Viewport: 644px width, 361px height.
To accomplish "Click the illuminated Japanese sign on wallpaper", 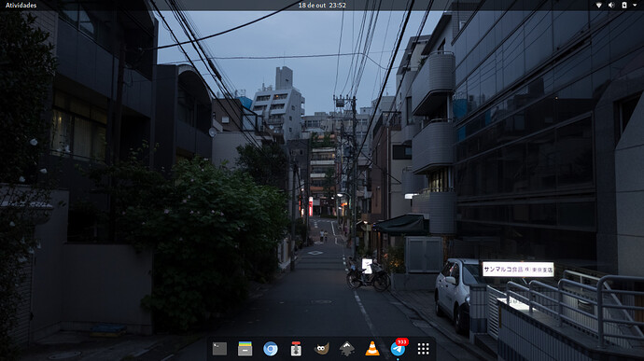I will coord(518,270).
